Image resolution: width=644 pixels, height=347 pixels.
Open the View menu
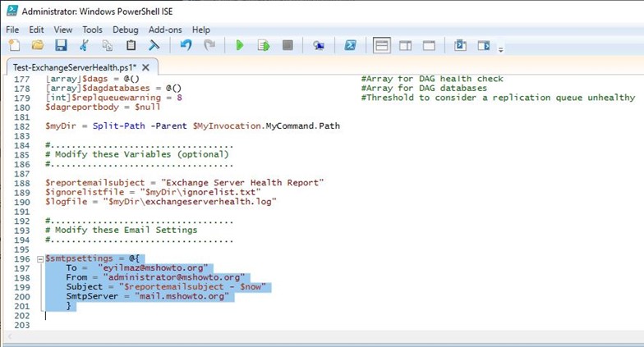pos(62,30)
